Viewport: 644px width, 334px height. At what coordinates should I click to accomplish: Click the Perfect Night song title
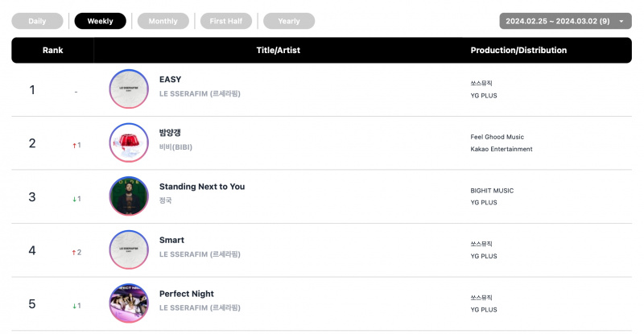point(187,294)
